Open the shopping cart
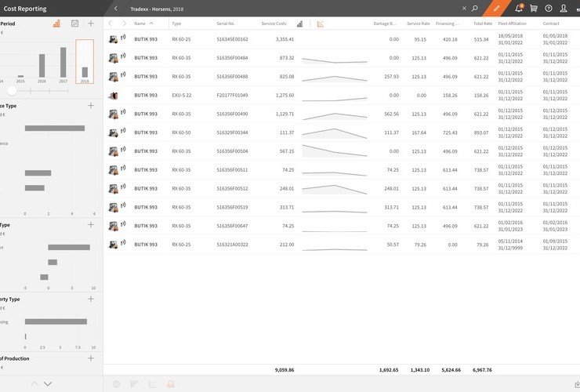This screenshot has width=580, height=392. (534, 9)
